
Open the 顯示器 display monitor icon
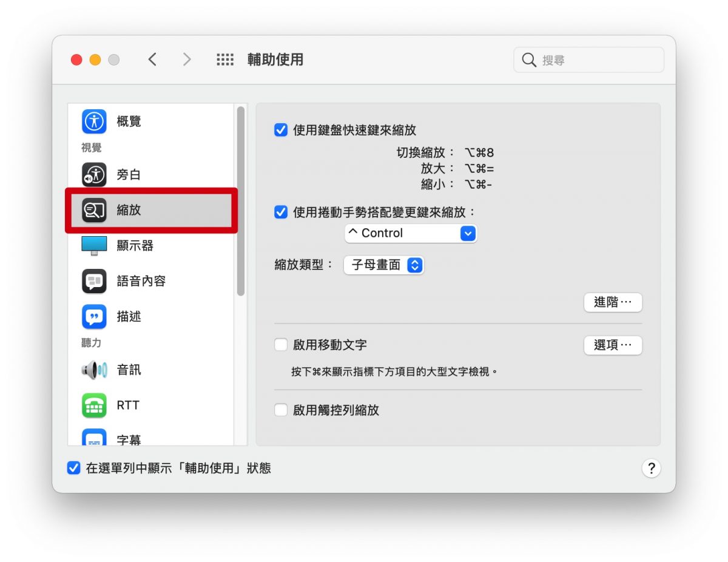(94, 246)
